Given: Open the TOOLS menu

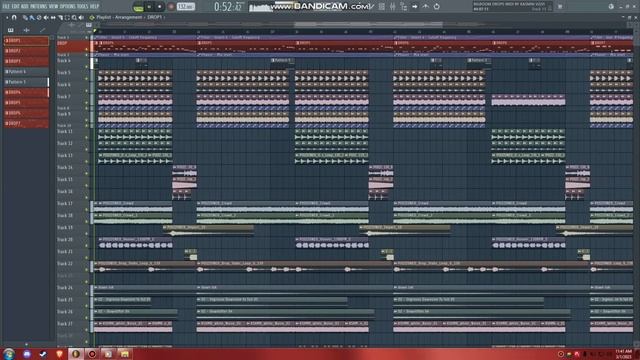Looking at the screenshot, I should [x=83, y=7].
